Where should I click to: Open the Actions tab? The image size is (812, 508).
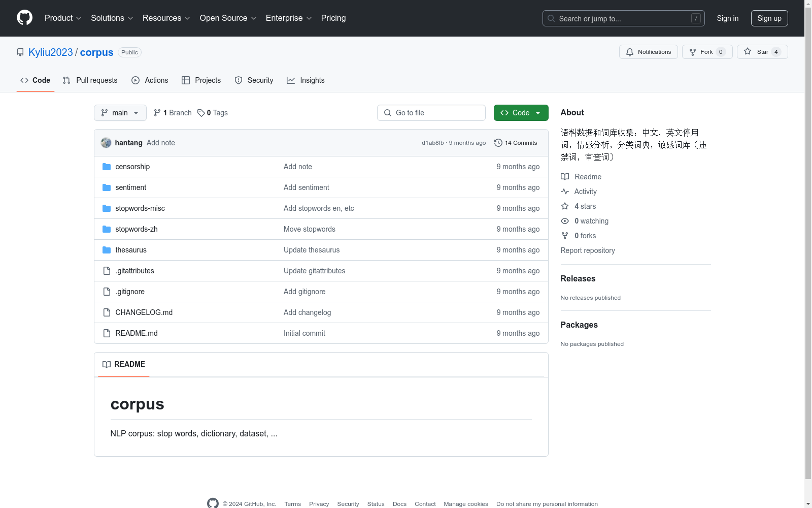click(x=150, y=80)
